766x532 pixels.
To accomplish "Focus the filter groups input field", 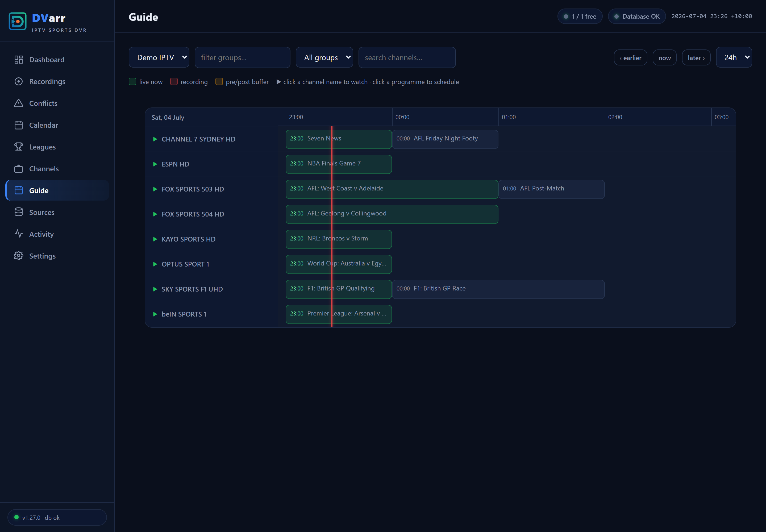I will pos(242,57).
